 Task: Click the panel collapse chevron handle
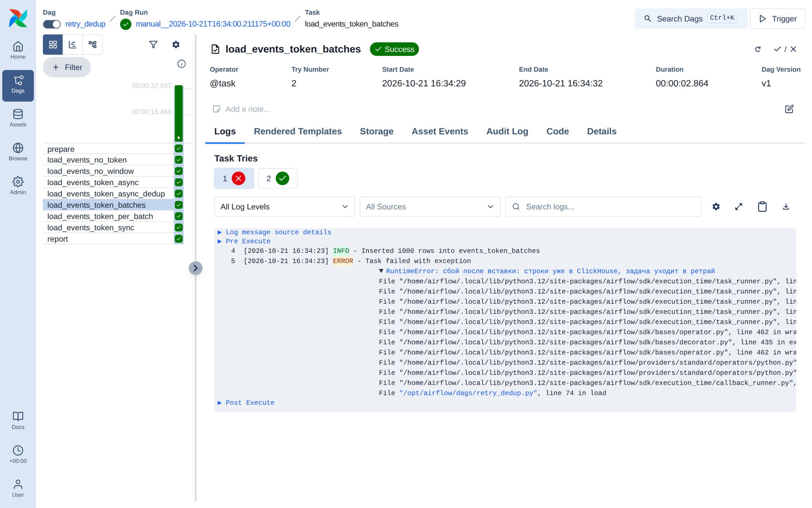tap(196, 268)
